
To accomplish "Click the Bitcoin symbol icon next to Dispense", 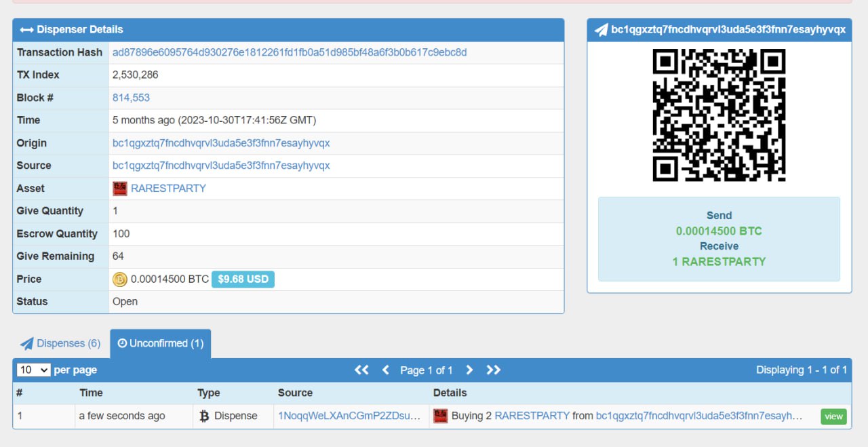I will tap(204, 416).
